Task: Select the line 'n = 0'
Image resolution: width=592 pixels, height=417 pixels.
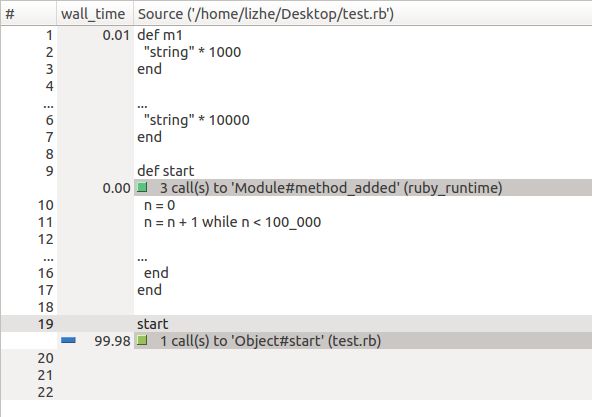Action: [159, 205]
